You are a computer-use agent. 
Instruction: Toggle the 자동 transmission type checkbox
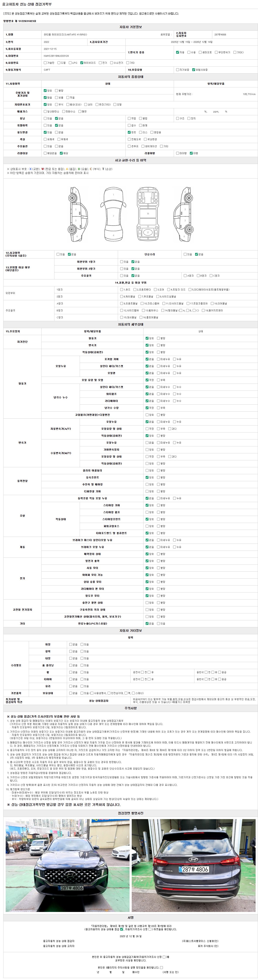click(177, 52)
